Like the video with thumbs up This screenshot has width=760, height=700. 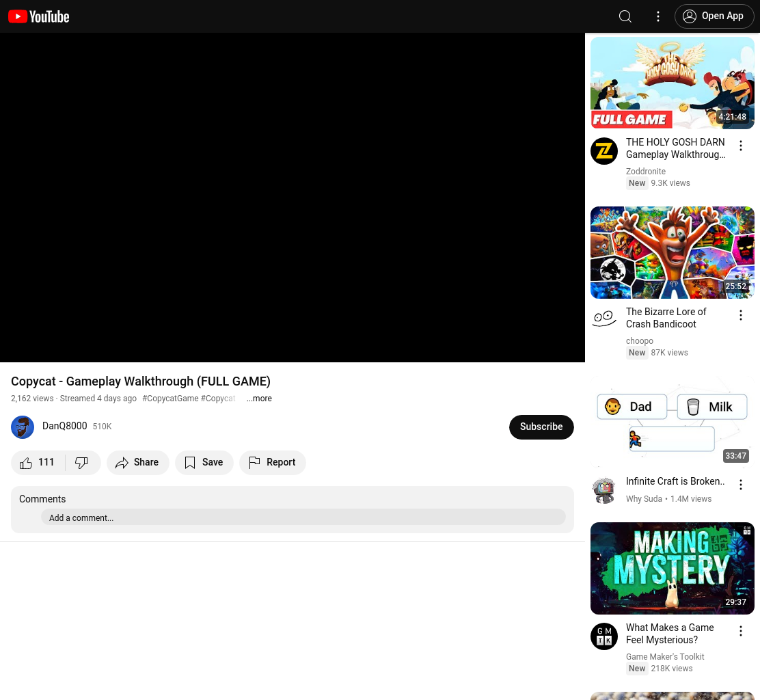[38, 463]
